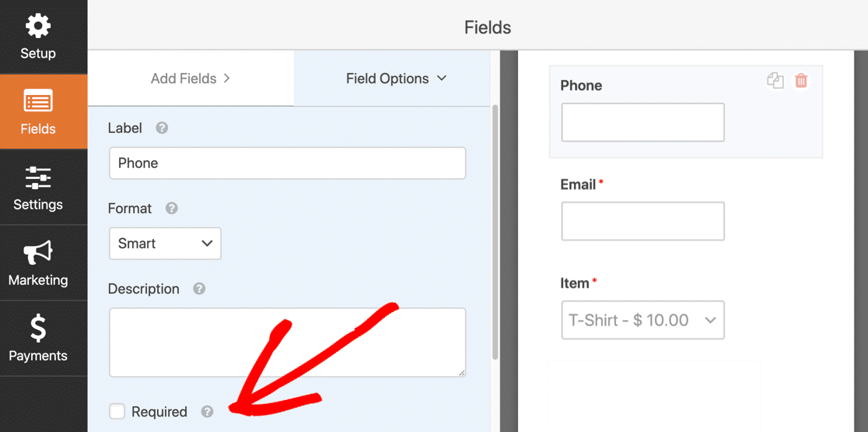Click into the Description text area

click(x=287, y=342)
